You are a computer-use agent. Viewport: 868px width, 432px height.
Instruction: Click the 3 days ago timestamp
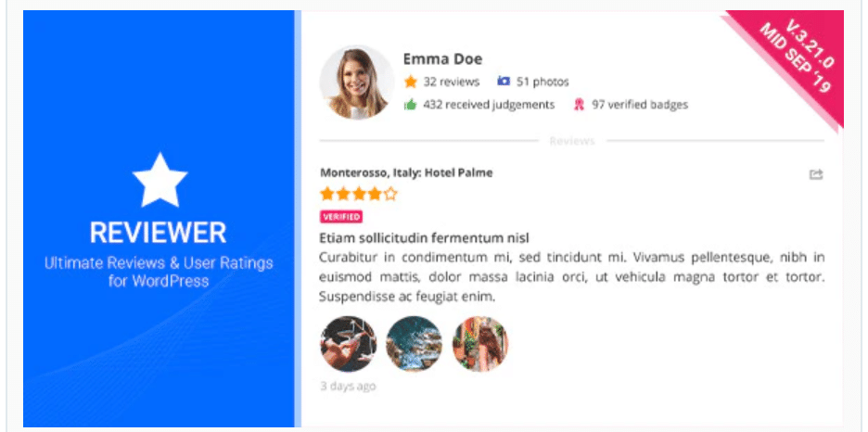tap(348, 386)
